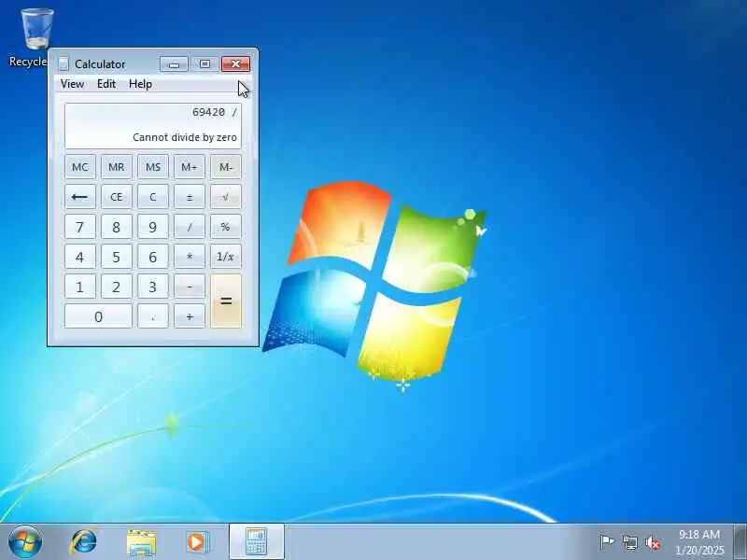Click the number 0 key

[x=98, y=316]
